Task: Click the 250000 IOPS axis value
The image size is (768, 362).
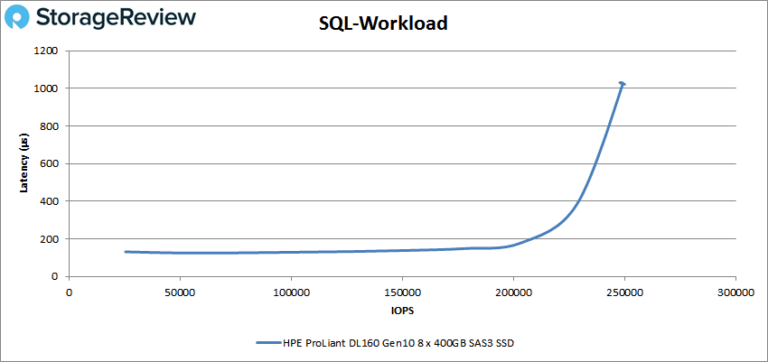Action: click(624, 292)
